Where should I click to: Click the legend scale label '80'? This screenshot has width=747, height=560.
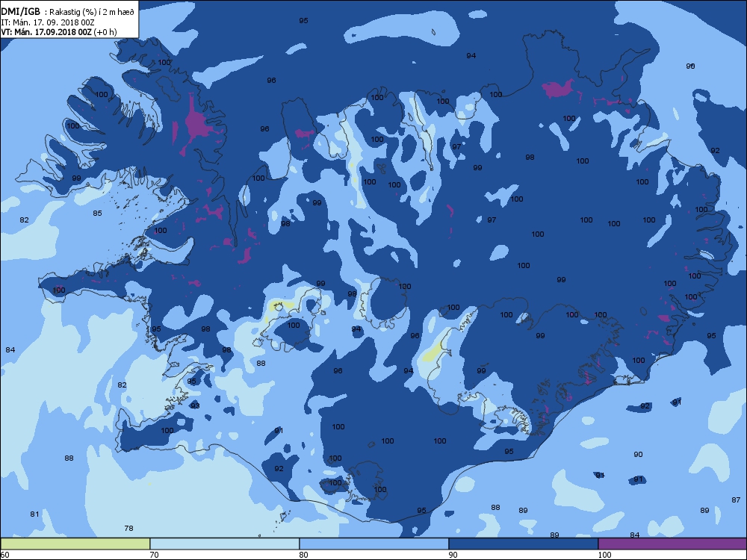(303, 555)
